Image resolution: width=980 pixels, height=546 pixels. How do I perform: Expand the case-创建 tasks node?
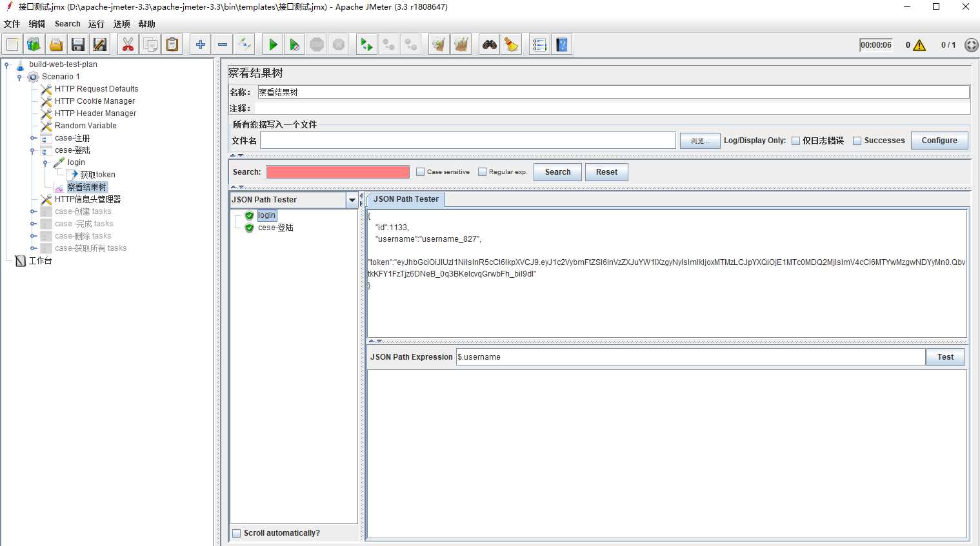click(x=32, y=211)
